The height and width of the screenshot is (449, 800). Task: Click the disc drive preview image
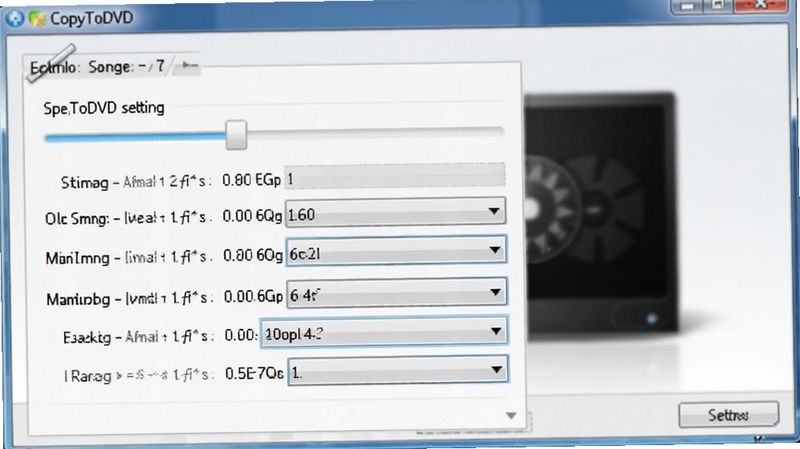tap(601, 215)
